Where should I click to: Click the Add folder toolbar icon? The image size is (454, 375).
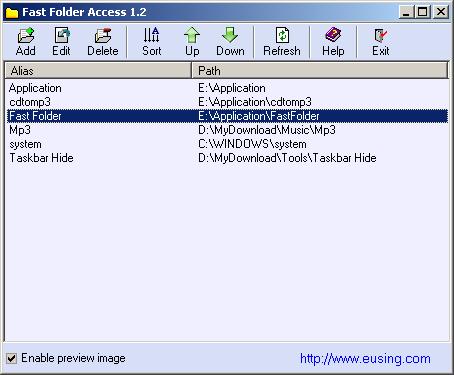(x=26, y=41)
